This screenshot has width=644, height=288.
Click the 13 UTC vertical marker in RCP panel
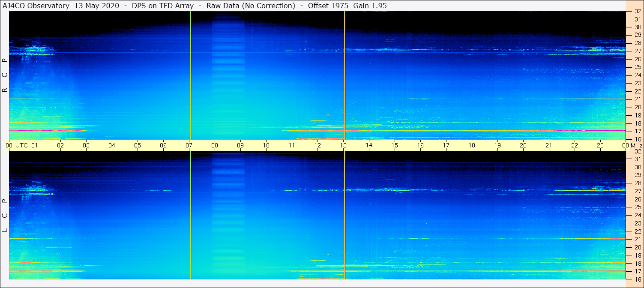pos(344,75)
